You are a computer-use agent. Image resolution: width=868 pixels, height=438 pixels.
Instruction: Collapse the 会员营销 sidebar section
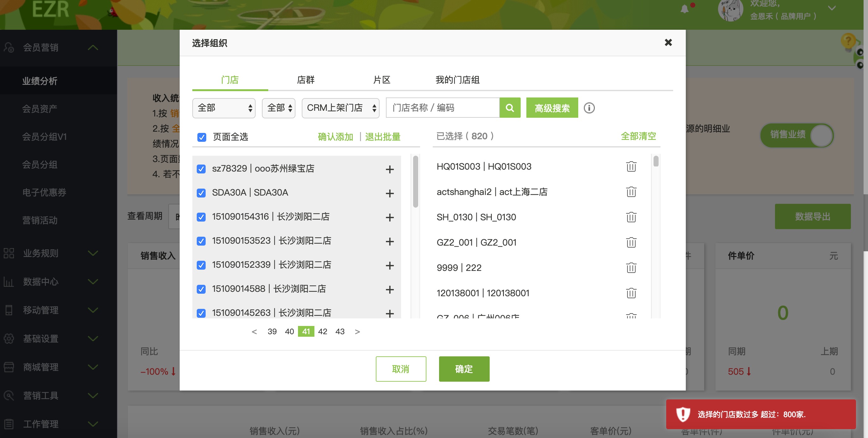(x=93, y=47)
